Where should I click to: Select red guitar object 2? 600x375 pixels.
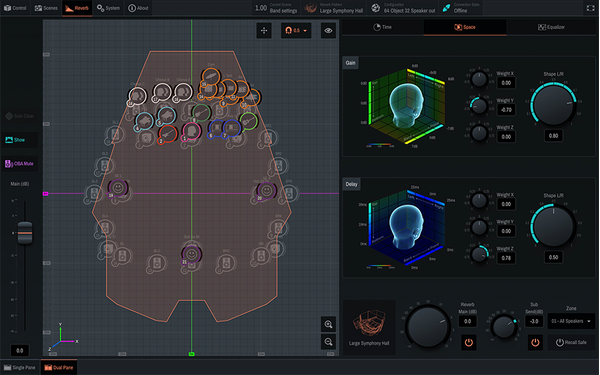click(167, 134)
